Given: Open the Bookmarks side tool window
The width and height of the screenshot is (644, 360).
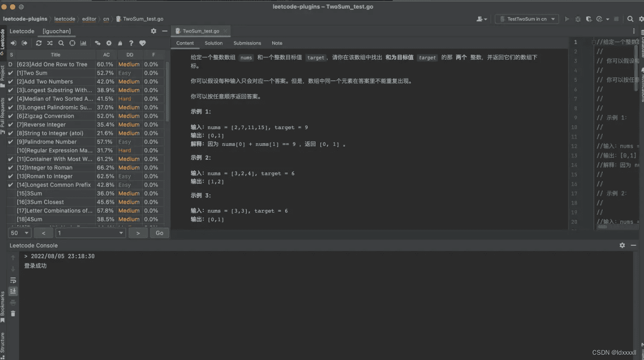Looking at the screenshot, I should pos(3,306).
